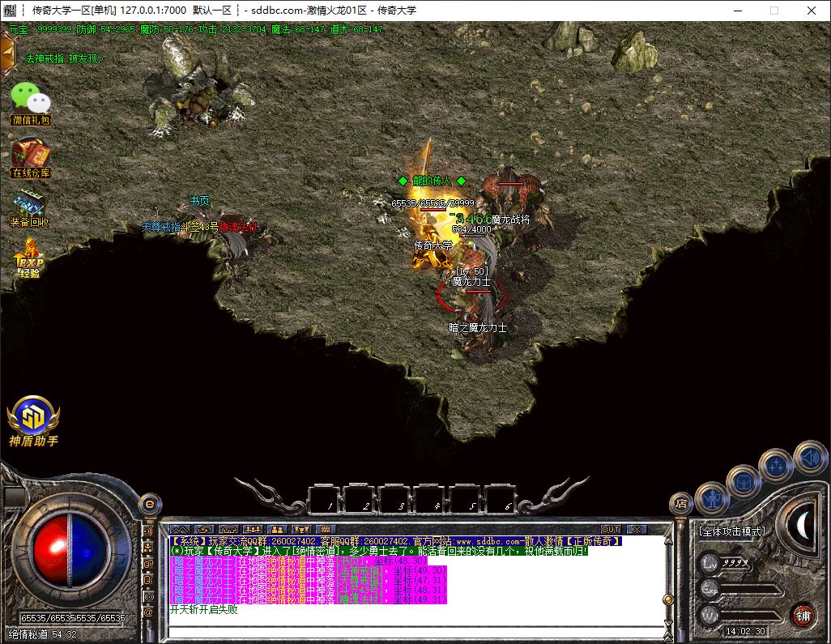The image size is (831, 644).
Task: Click the blue MP orb half
Action: click(89, 550)
